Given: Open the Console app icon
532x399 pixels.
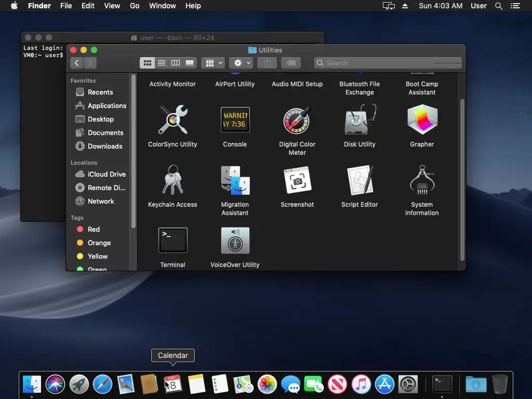Looking at the screenshot, I should [235, 119].
